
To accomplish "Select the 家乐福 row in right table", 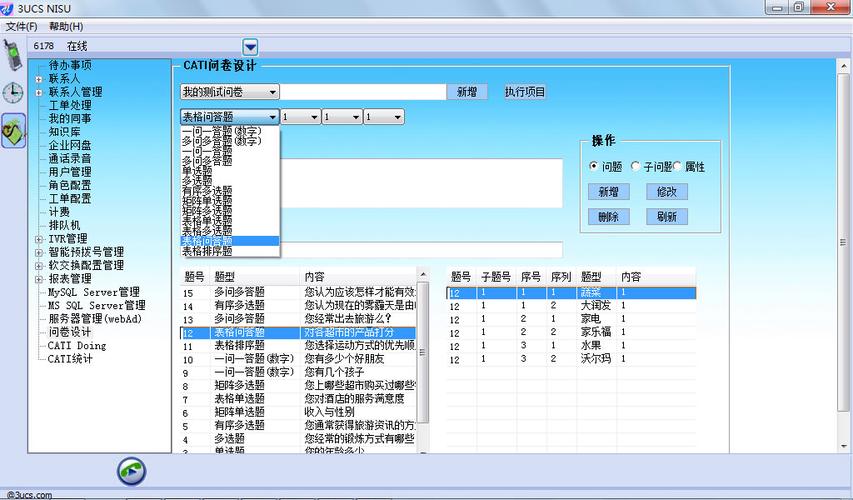I will [x=571, y=332].
